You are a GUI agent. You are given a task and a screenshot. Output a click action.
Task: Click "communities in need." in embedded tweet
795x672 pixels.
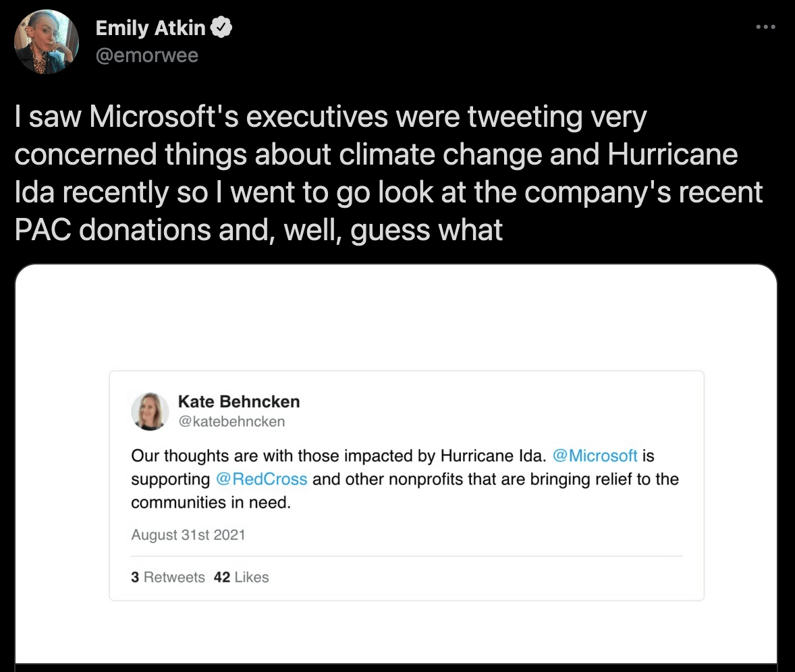211,503
